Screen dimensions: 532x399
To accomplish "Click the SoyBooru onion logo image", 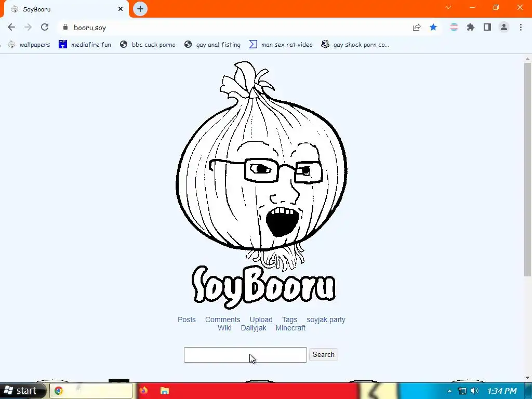I will pos(262,185).
